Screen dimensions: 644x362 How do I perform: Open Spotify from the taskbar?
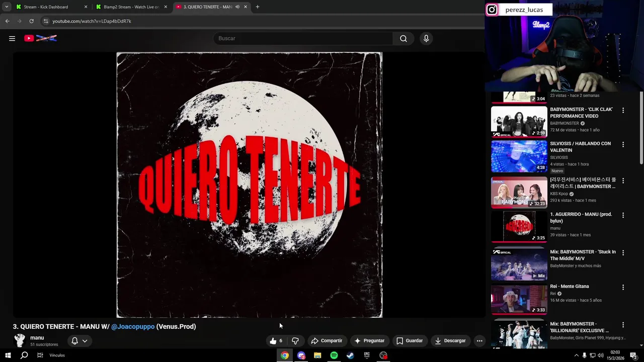coord(334,355)
